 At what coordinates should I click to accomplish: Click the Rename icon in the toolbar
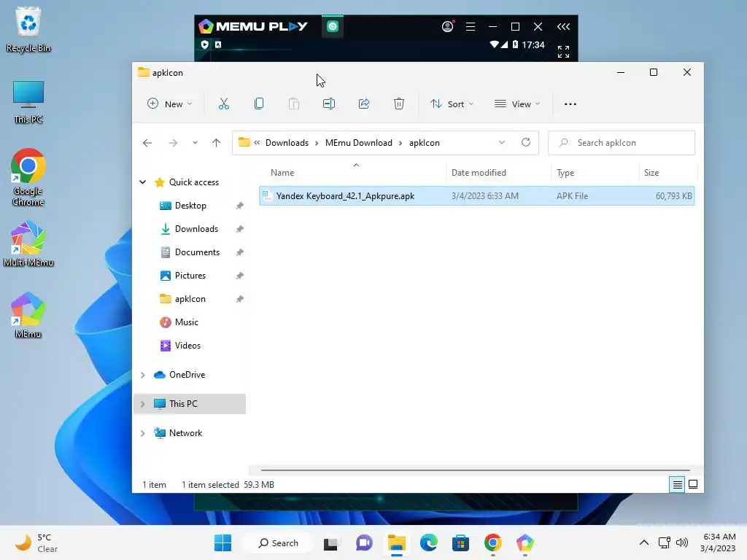click(x=329, y=104)
